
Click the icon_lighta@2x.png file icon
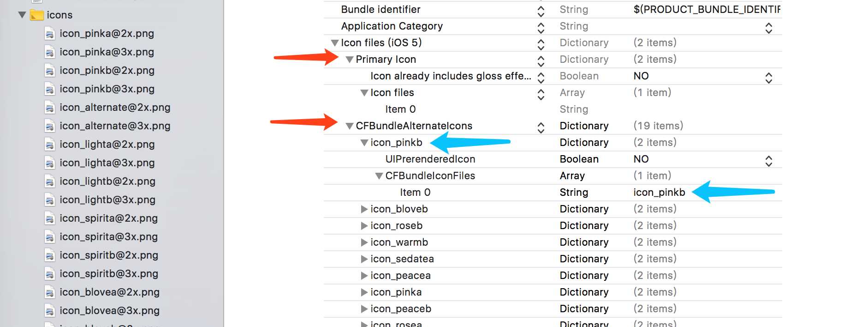tap(50, 145)
